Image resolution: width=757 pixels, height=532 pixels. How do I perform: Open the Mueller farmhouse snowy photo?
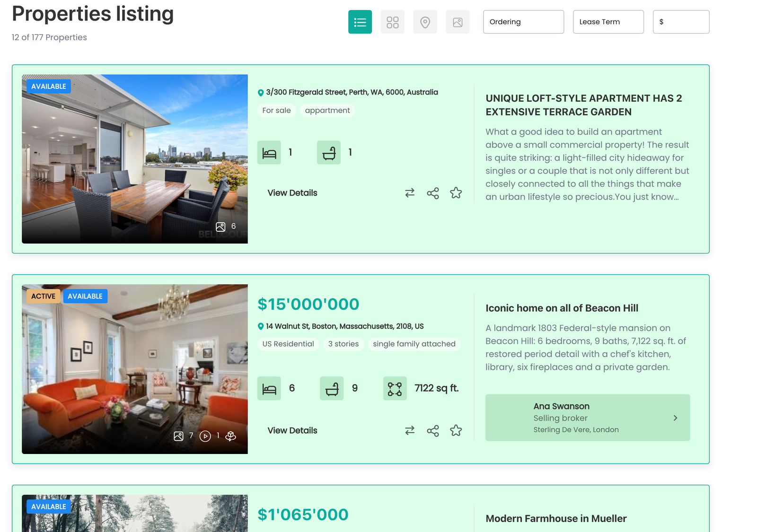coord(135,513)
